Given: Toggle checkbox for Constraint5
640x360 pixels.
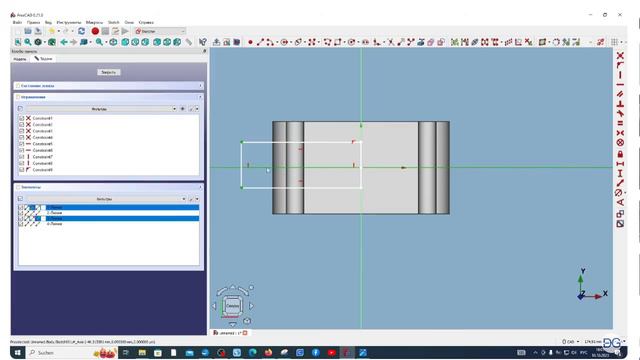Looking at the screenshot, I should tap(22, 144).
